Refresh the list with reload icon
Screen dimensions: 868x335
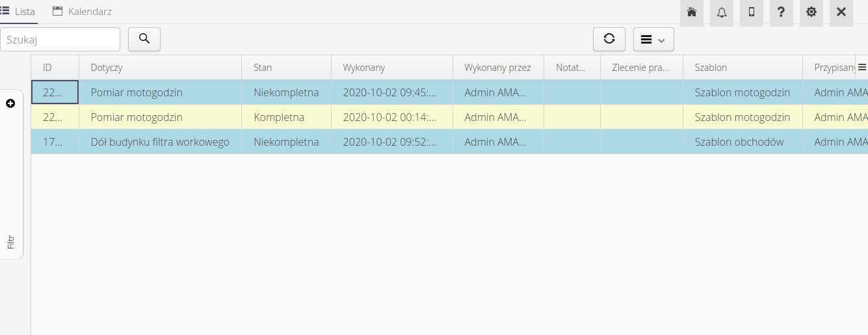click(x=609, y=39)
